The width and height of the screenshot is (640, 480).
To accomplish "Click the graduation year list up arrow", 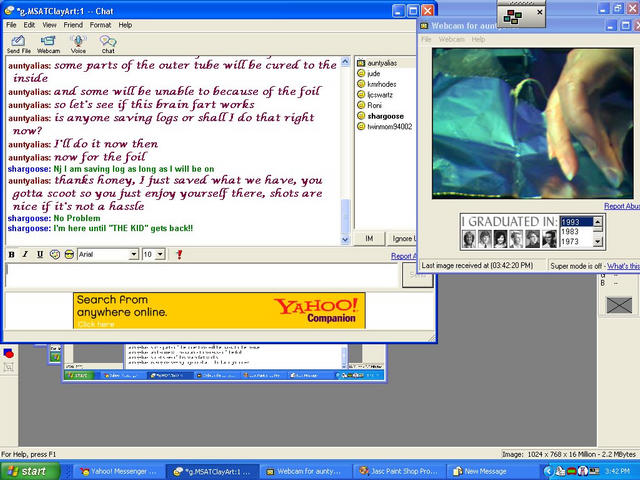I will pos(598,222).
